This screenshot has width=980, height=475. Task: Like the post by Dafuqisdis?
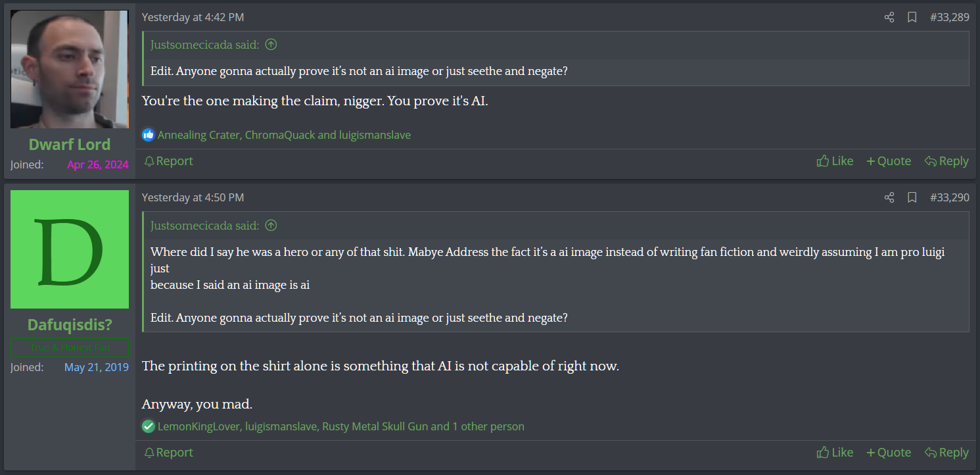click(x=835, y=453)
